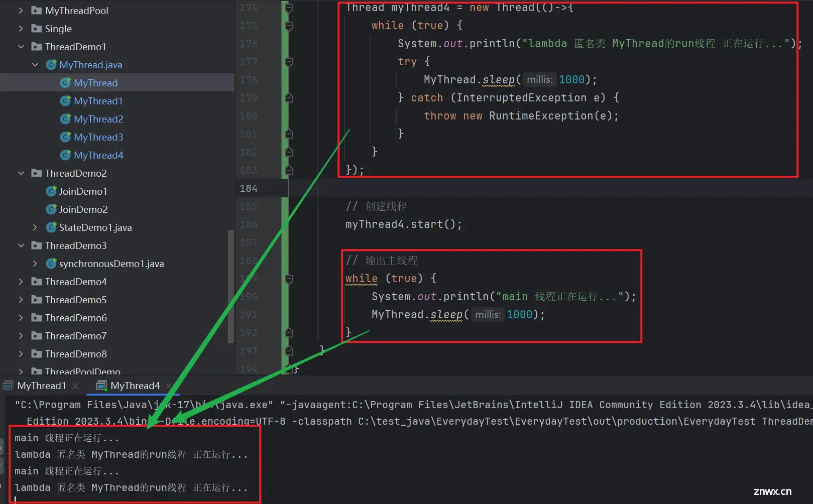Click the millis hint on line 191

coord(488,315)
